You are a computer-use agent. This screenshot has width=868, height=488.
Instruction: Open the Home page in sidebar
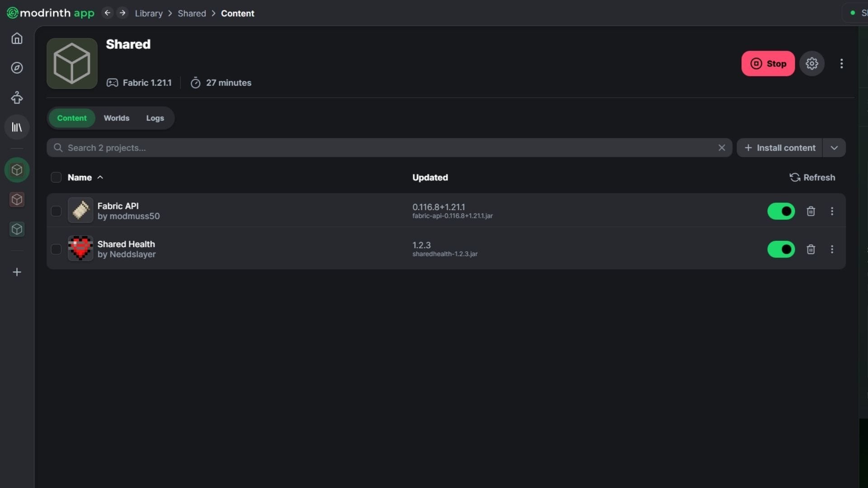point(17,38)
